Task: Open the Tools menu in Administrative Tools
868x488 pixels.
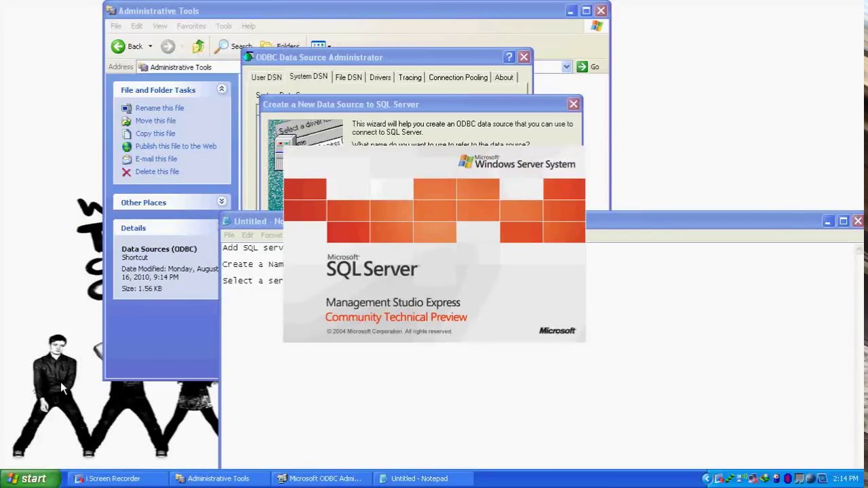Action: [223, 26]
